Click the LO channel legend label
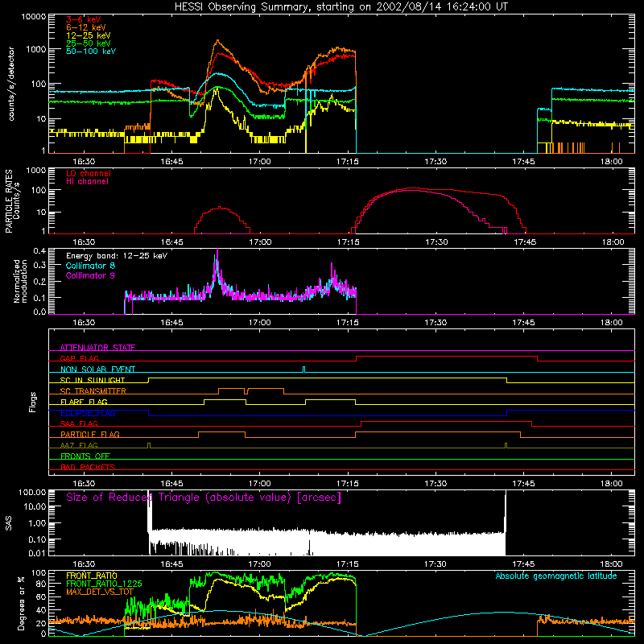 pos(89,173)
